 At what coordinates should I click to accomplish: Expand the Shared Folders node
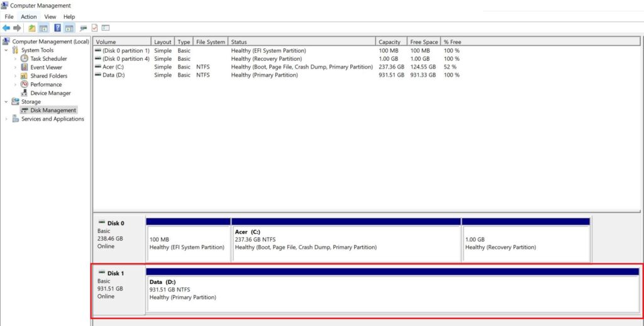15,76
